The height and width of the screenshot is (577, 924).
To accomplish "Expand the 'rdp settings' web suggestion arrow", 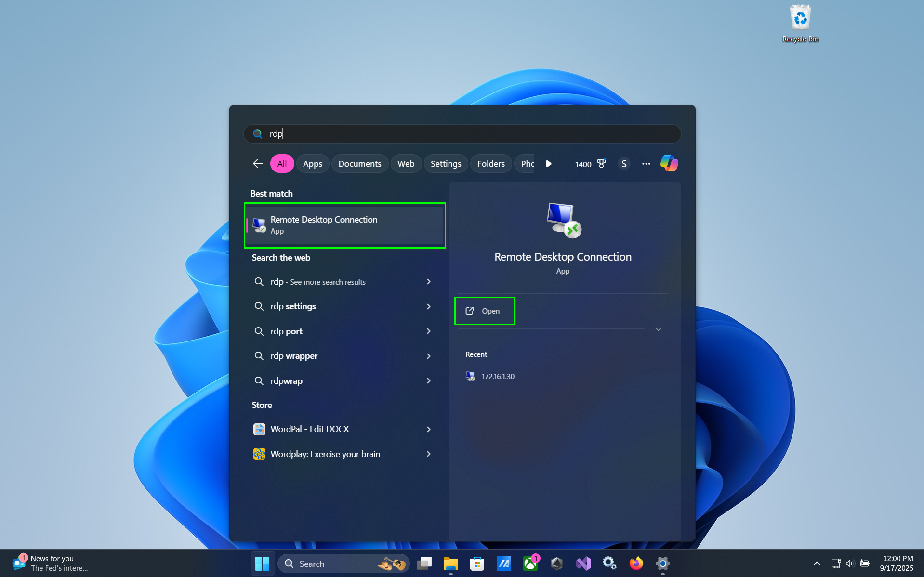I will point(428,306).
